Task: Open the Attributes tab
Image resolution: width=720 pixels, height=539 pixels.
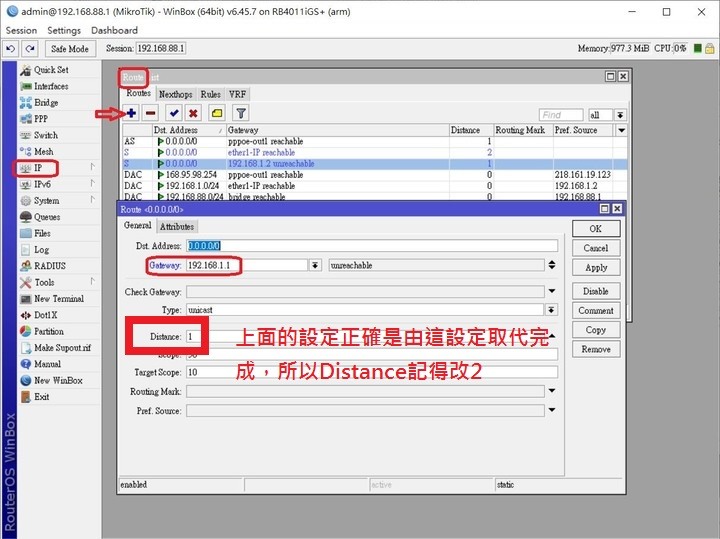Action: point(177,226)
